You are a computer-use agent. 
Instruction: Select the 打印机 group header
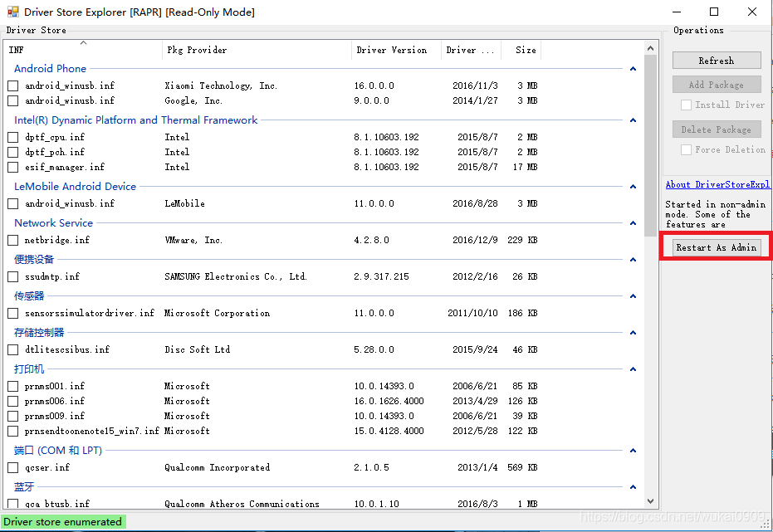[29, 369]
